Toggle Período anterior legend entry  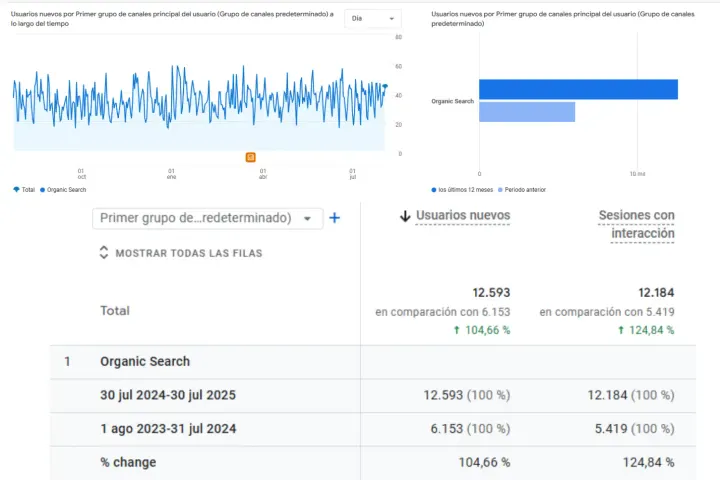[522, 190]
